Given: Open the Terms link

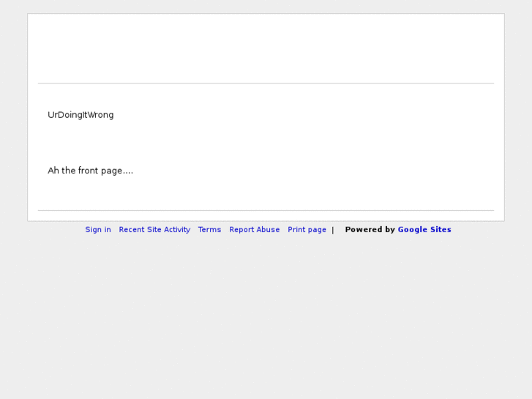Looking at the screenshot, I should tap(209, 230).
